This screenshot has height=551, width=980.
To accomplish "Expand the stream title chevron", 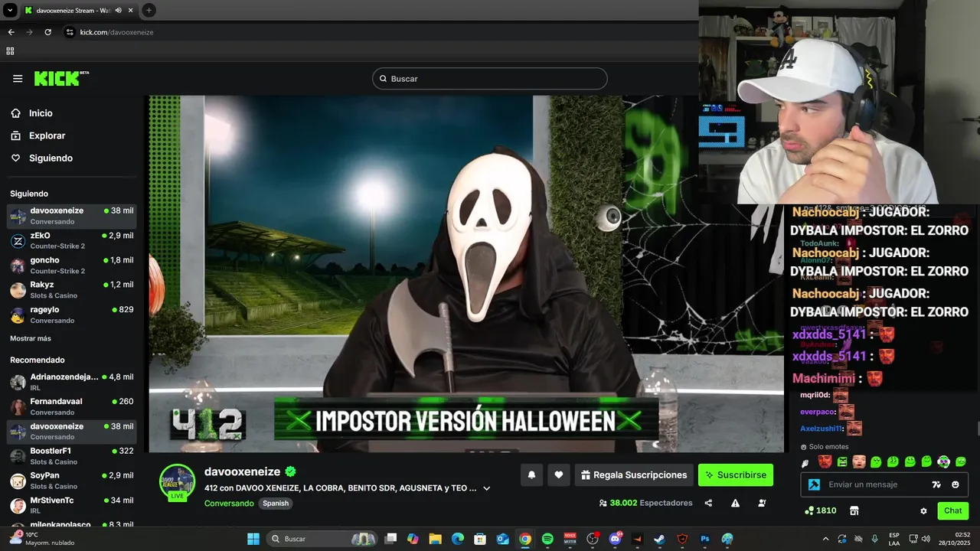I will pyautogui.click(x=486, y=488).
